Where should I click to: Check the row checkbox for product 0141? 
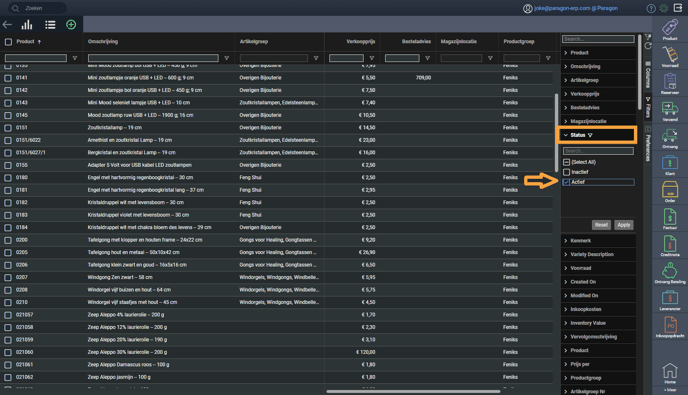tap(8, 78)
